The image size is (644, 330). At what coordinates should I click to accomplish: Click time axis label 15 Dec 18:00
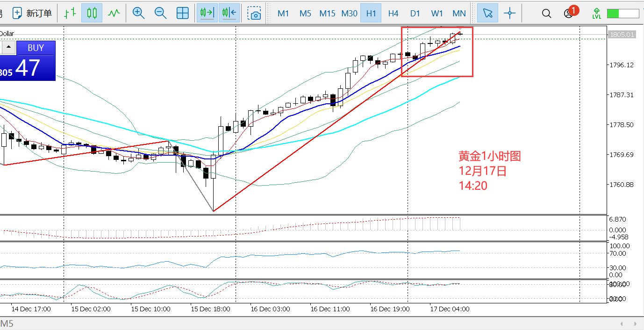[x=210, y=309]
